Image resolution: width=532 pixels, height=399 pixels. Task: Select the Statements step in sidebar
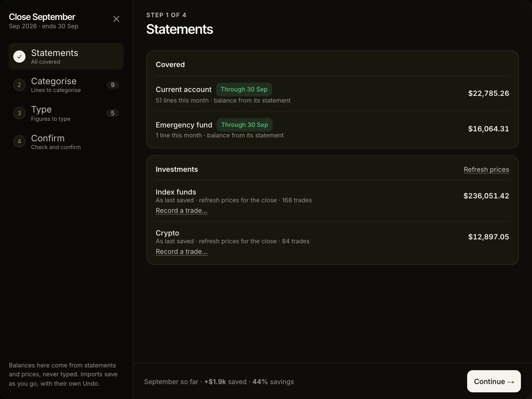coord(66,56)
